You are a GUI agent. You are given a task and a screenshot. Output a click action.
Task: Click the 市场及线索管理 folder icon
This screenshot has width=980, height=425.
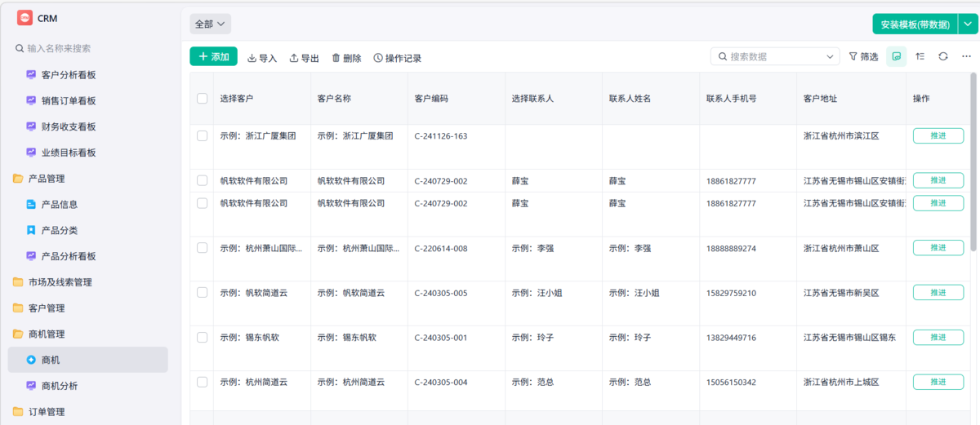point(18,282)
